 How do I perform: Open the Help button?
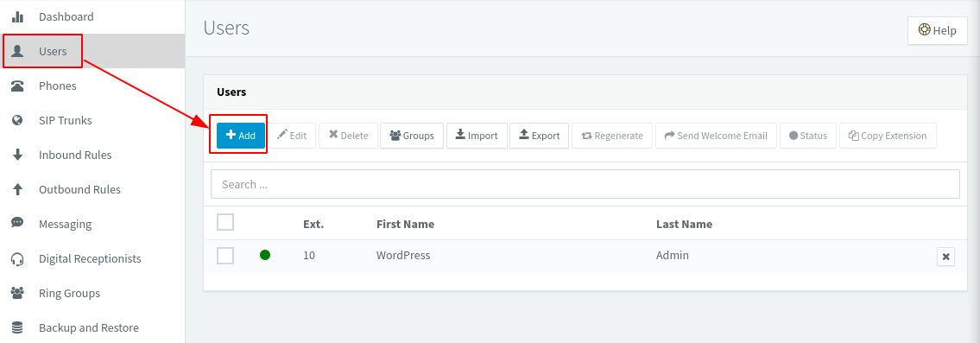(938, 30)
